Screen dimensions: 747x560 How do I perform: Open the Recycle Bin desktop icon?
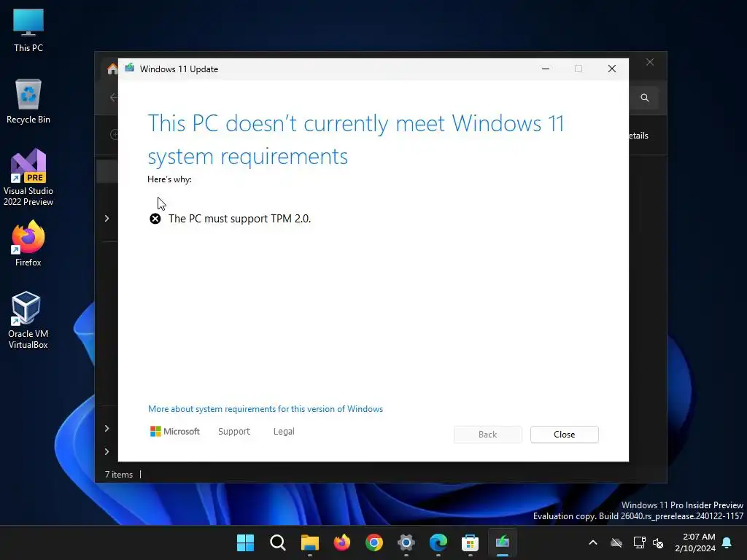click(28, 101)
